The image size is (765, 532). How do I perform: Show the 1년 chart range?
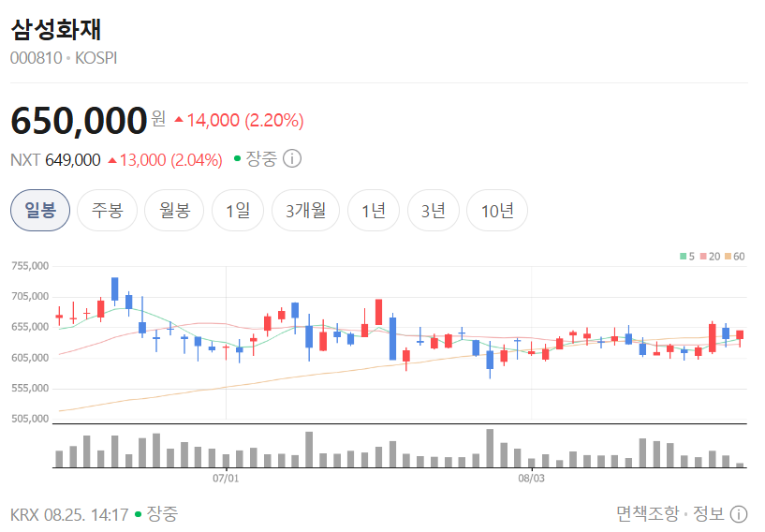[x=374, y=211]
